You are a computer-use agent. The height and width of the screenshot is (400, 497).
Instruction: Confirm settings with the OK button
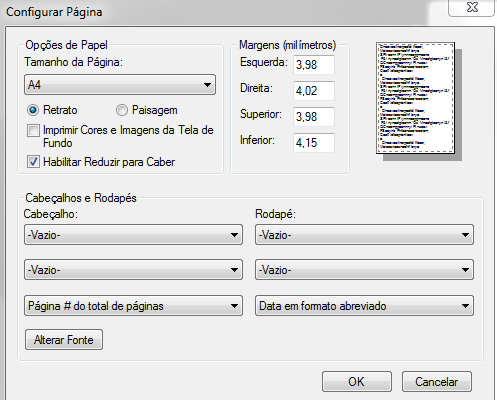pyautogui.click(x=357, y=382)
